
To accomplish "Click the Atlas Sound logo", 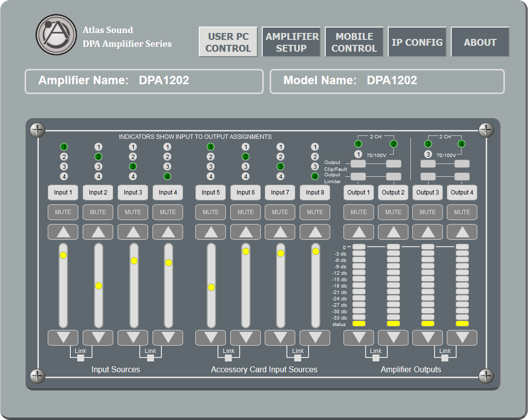I will pos(56,34).
